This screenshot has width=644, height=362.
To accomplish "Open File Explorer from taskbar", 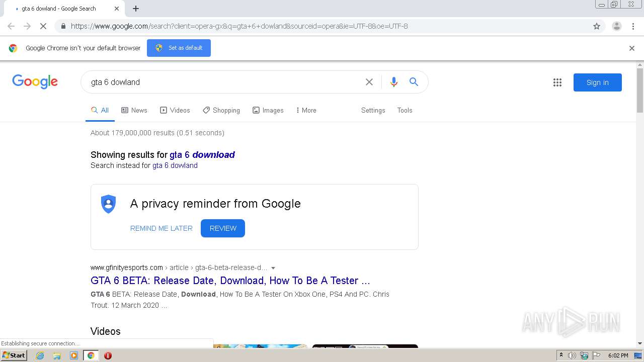I will coord(57,355).
